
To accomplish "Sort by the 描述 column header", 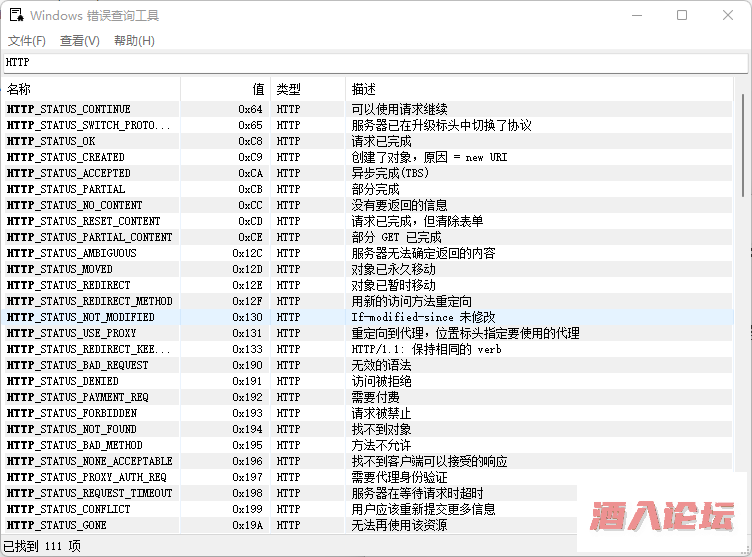I will 540,89.
